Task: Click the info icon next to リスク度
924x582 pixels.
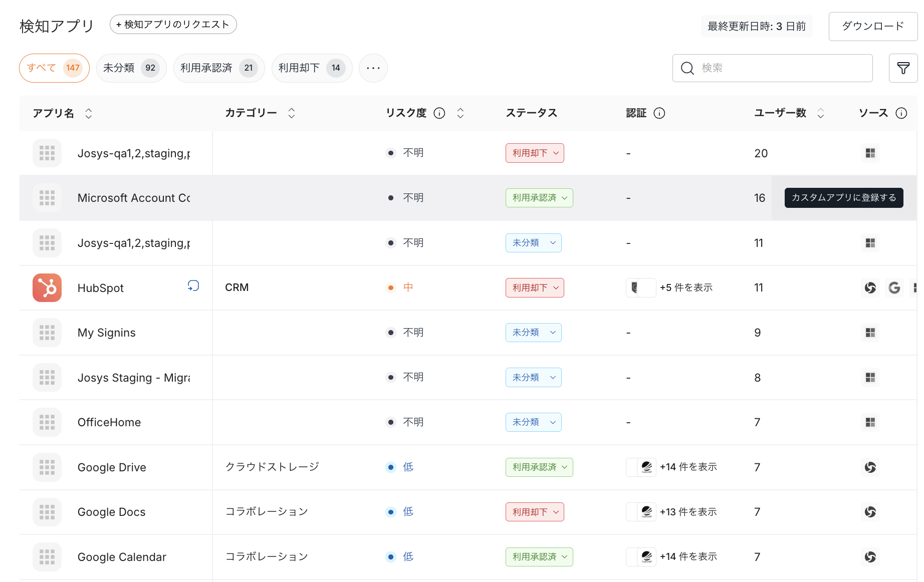Action: click(x=439, y=113)
